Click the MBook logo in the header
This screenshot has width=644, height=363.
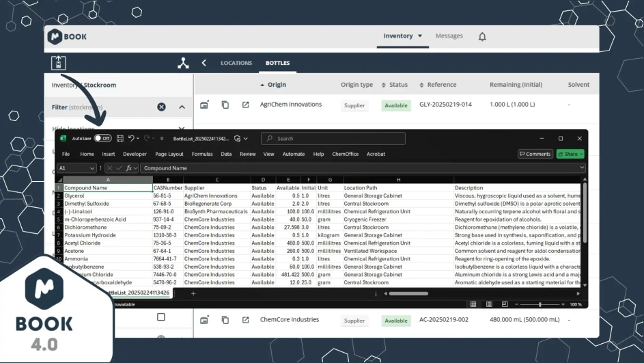[x=67, y=37]
